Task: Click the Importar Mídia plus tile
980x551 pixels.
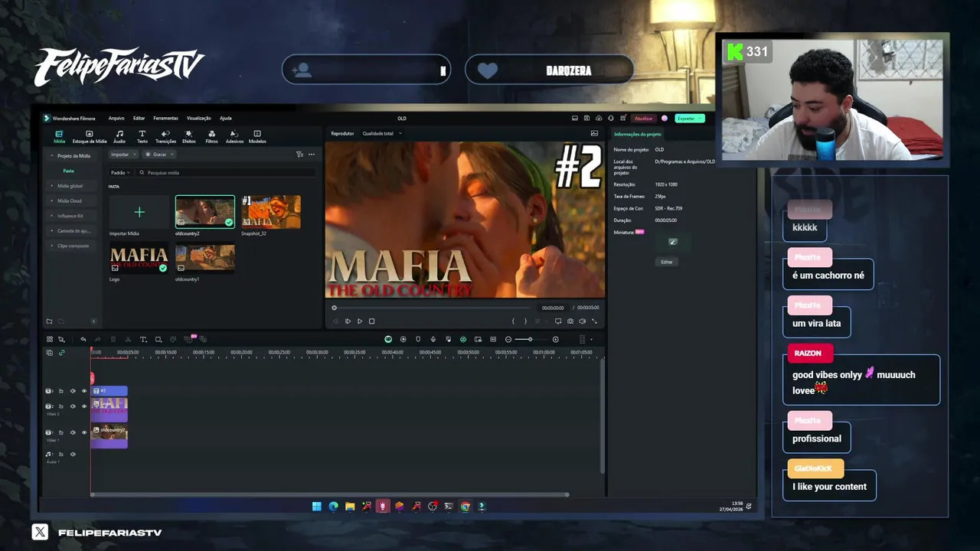Action: (139, 212)
